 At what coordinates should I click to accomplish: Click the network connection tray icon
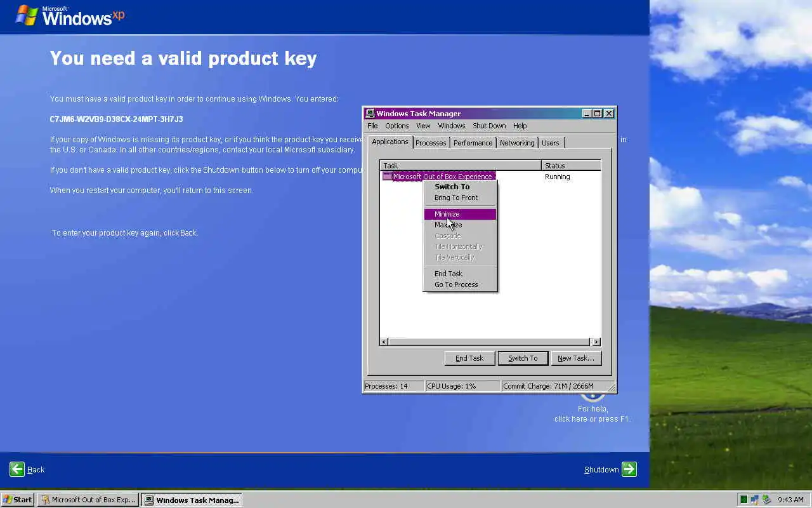(756, 500)
